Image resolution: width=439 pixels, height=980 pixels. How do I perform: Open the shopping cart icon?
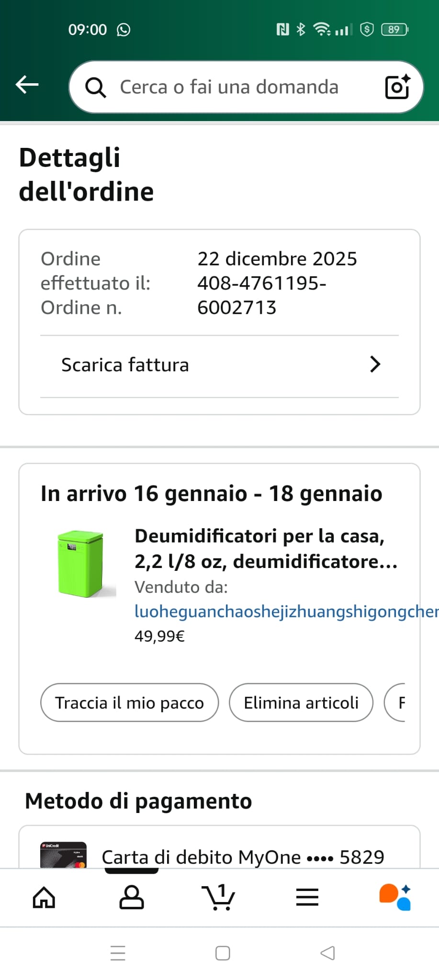pyautogui.click(x=219, y=897)
